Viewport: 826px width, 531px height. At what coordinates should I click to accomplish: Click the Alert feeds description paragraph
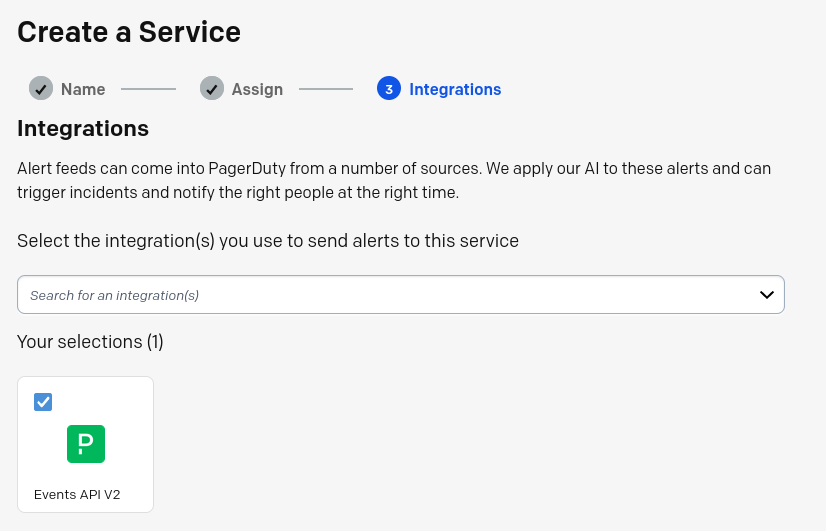click(x=394, y=180)
